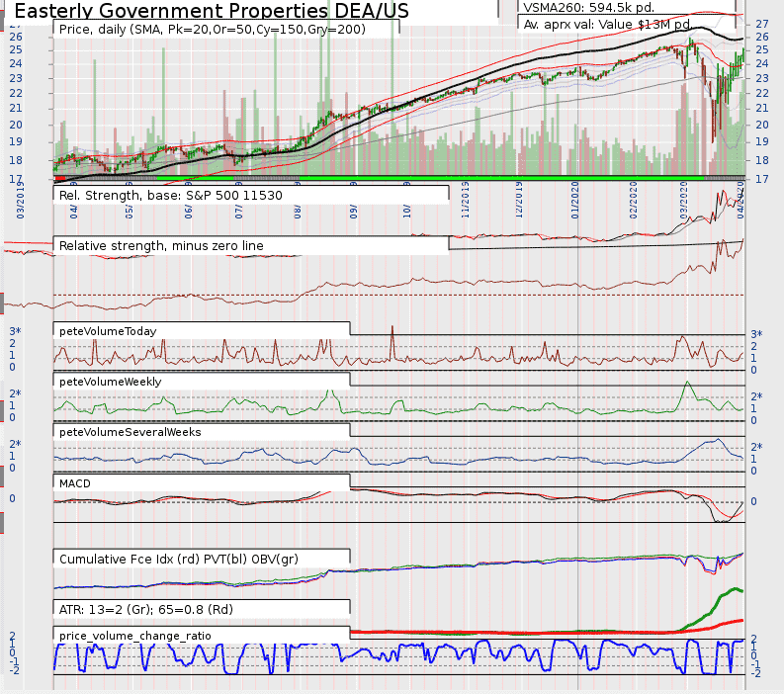Click the price_volume_change_ratio panel label

click(135, 636)
